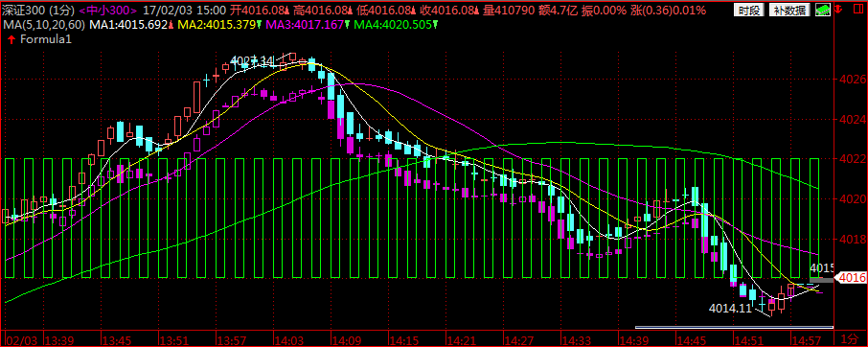This screenshot has height=347, width=868.
Task: Click the white horizontal scrollbar under the chart
Action: 734,327
